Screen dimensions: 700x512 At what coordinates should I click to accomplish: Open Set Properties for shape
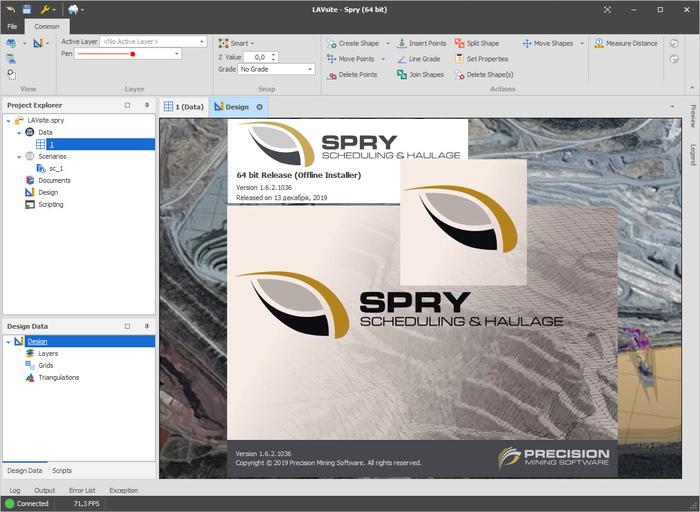click(x=481, y=59)
